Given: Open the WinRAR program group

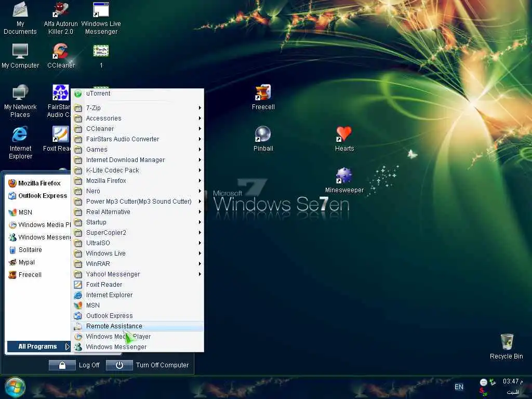Looking at the screenshot, I should pyautogui.click(x=138, y=264).
